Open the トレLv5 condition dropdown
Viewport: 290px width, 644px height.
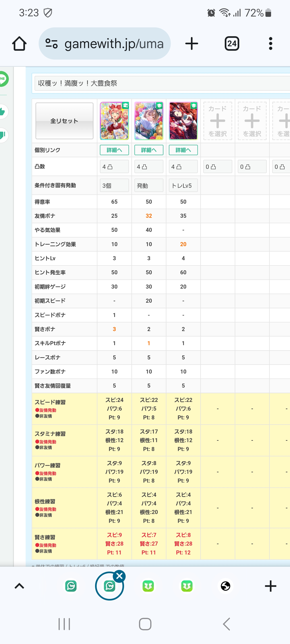pyautogui.click(x=183, y=186)
